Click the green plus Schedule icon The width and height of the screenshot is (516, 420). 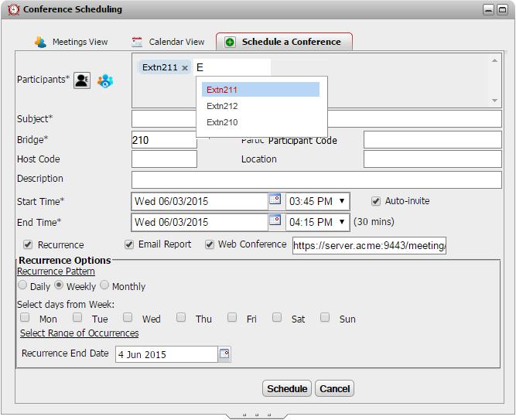230,42
